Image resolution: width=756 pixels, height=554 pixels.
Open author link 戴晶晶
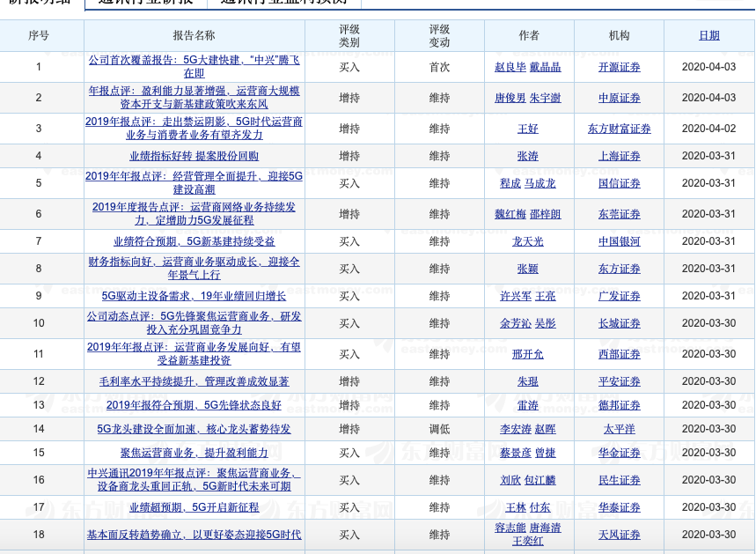click(x=546, y=67)
